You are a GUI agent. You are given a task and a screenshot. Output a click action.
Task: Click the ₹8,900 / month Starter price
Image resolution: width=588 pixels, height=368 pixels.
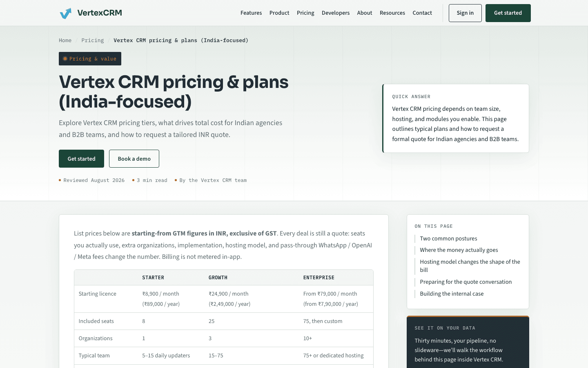(160, 294)
